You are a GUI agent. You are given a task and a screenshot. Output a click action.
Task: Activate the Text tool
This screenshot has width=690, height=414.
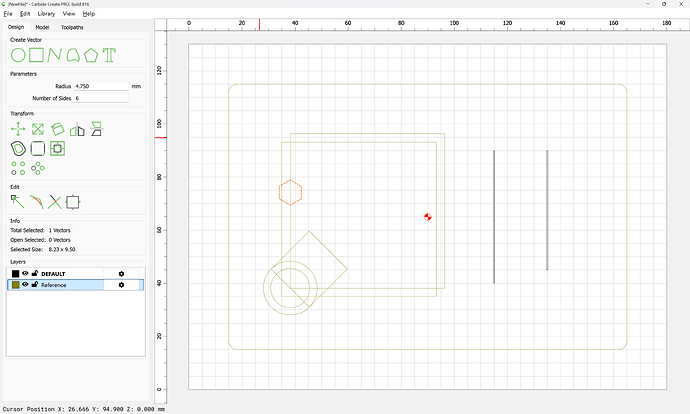coord(109,55)
